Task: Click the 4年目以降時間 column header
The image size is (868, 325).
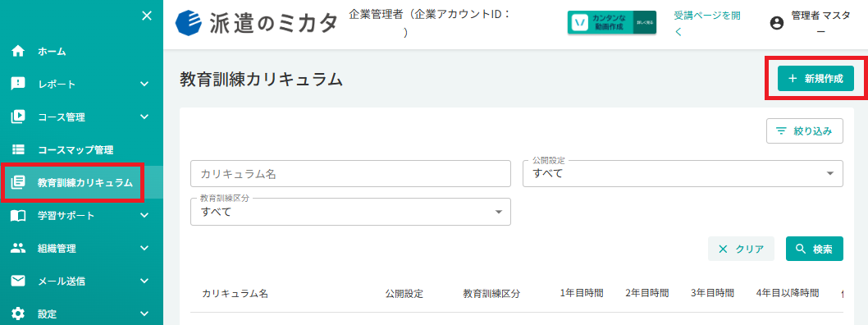Action: 787,293
